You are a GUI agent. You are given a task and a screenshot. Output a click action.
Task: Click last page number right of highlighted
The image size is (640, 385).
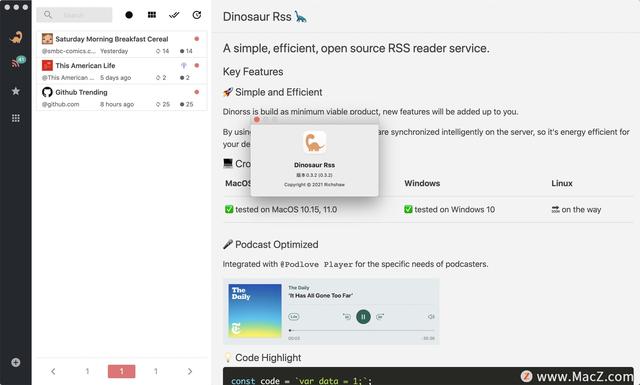156,371
